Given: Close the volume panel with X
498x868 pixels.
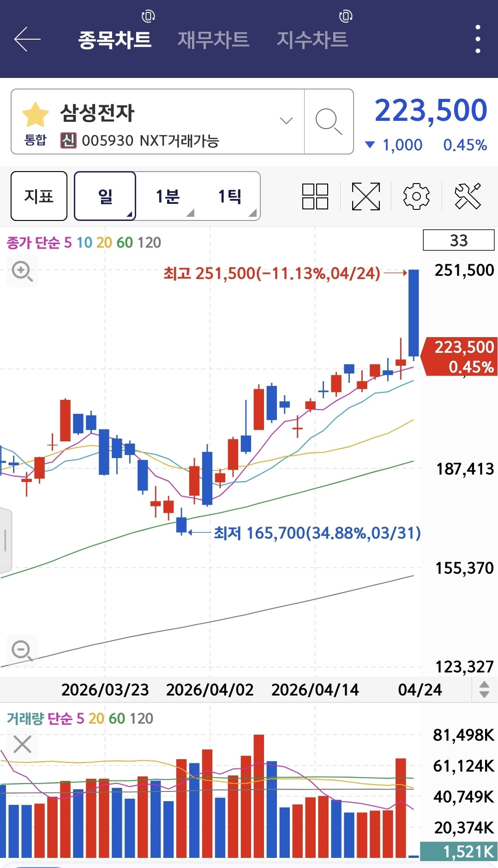Looking at the screenshot, I should pos(22,744).
